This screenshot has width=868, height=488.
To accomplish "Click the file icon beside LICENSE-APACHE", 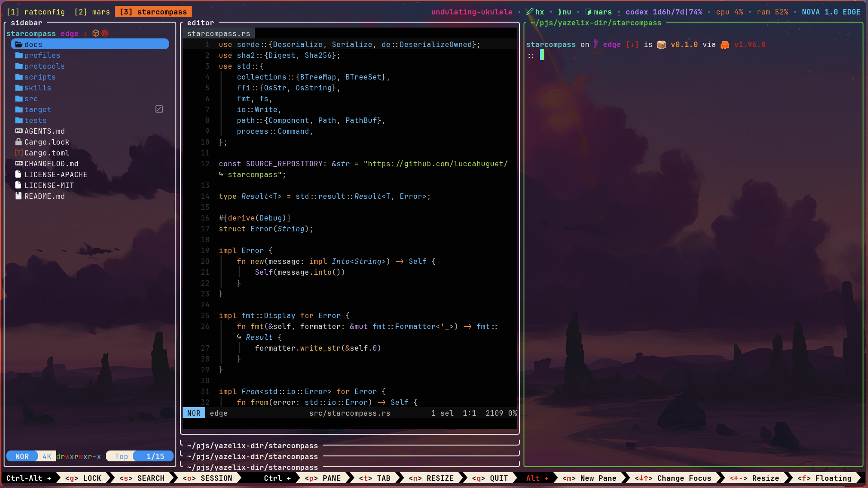I will point(19,174).
